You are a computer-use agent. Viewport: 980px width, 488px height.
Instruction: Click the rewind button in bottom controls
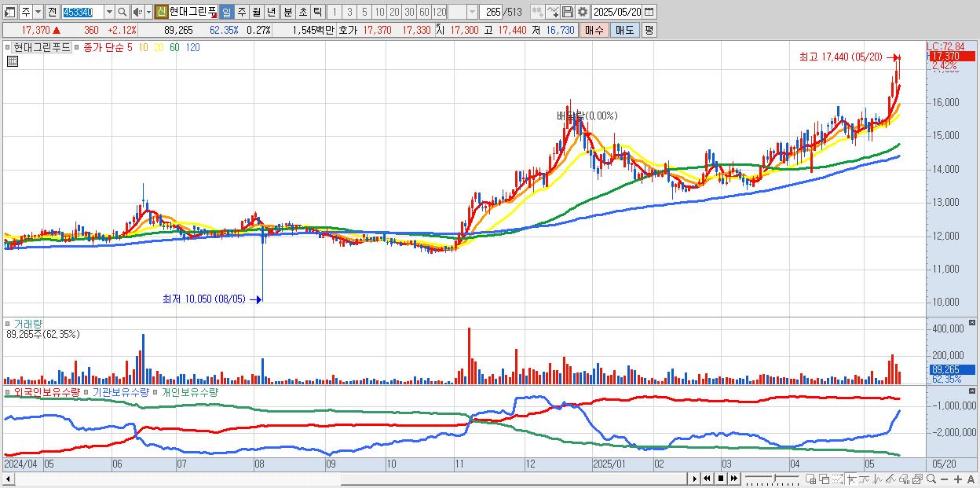(707, 479)
